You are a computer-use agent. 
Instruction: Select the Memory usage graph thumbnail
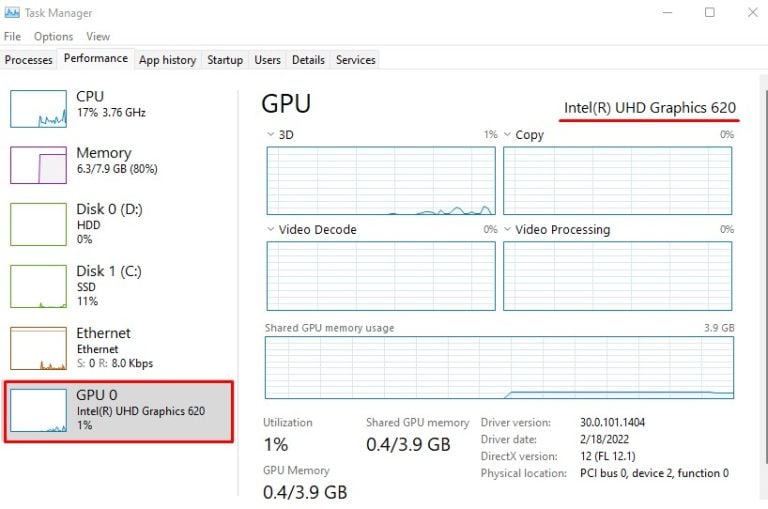(x=38, y=164)
